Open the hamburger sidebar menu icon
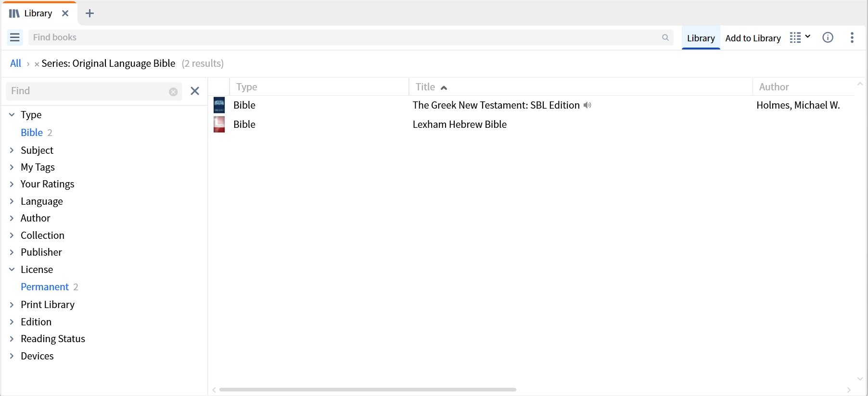 (x=15, y=37)
